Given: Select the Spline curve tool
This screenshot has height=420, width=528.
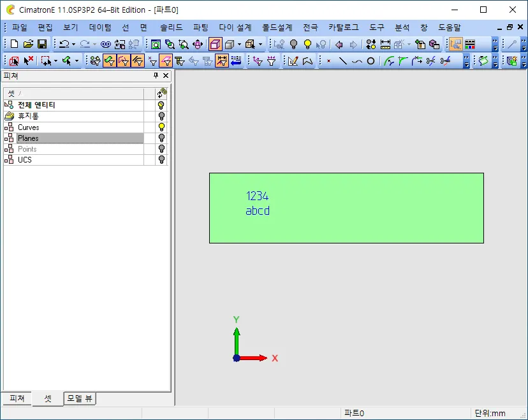Looking at the screenshot, I should (357, 61).
